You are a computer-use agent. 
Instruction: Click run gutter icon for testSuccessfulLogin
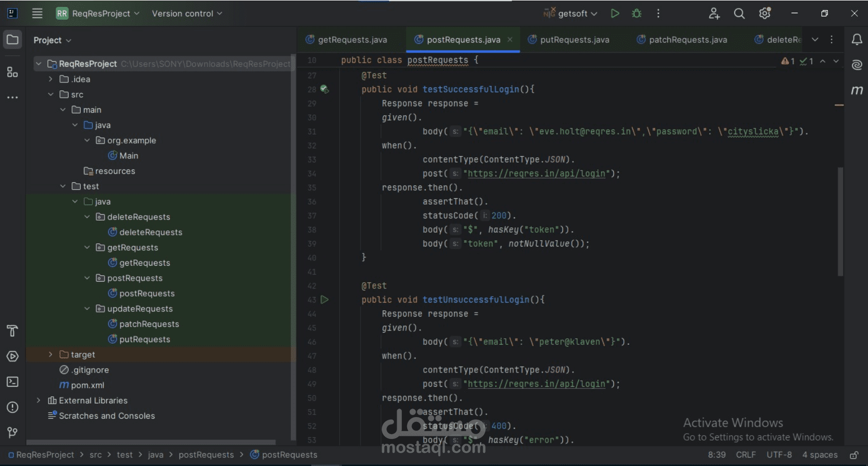click(x=324, y=89)
